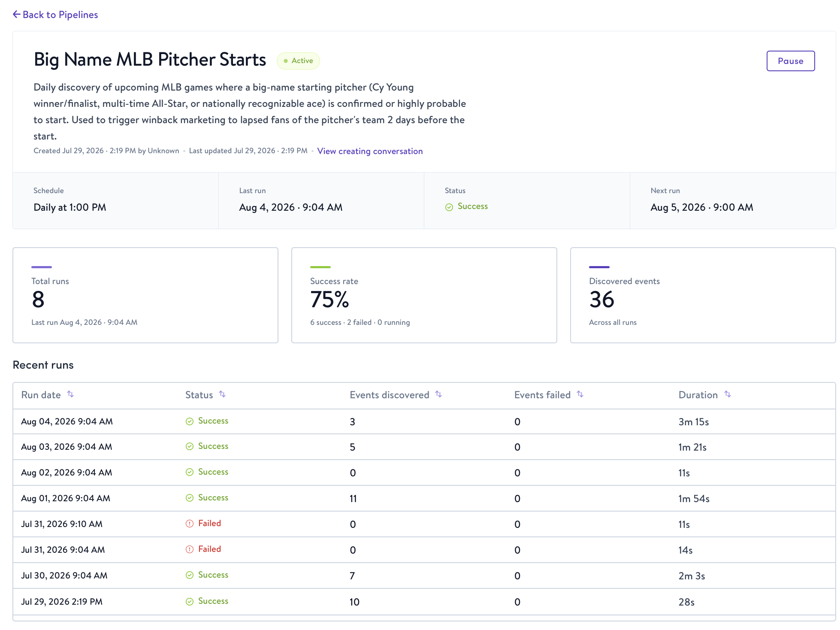Click the Events failed sort icon
The width and height of the screenshot is (840, 630).
coord(580,394)
